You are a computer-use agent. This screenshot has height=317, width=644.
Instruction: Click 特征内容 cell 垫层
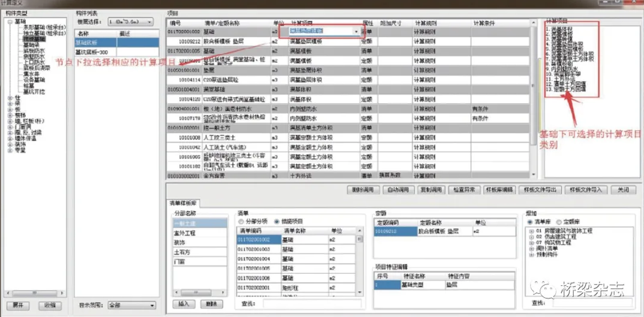480,284
